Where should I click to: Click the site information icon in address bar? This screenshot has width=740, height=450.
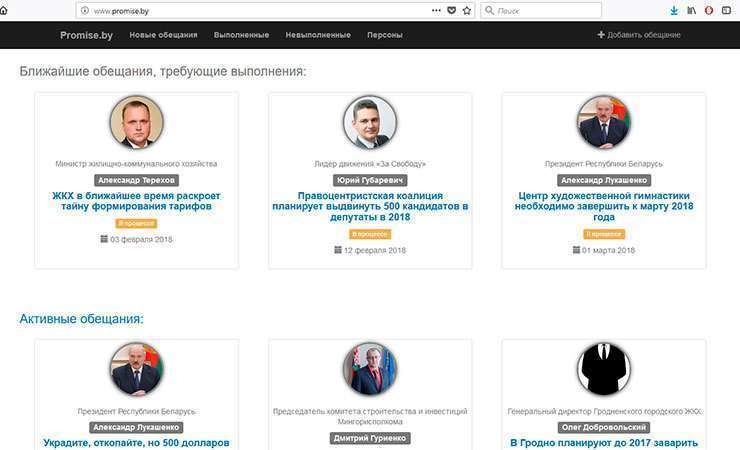coord(85,10)
